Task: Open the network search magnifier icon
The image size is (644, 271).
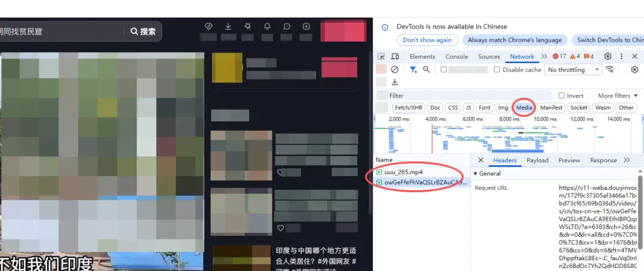Action: coord(426,69)
